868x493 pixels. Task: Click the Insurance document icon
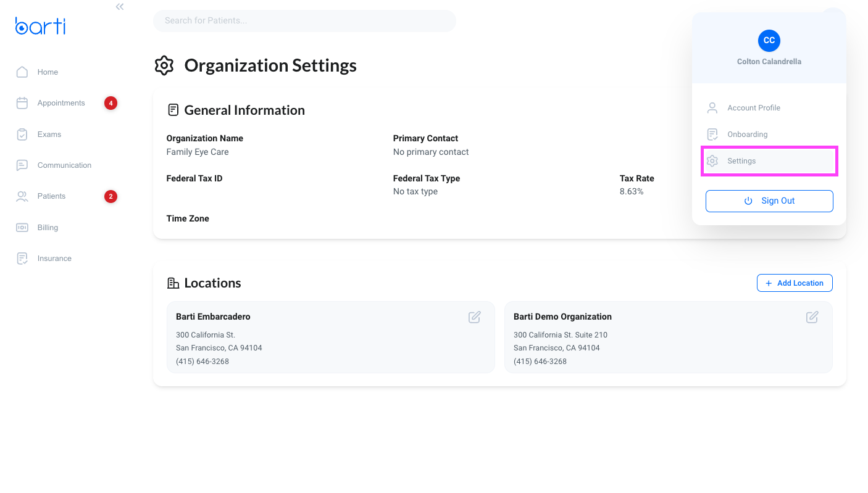[x=22, y=259]
